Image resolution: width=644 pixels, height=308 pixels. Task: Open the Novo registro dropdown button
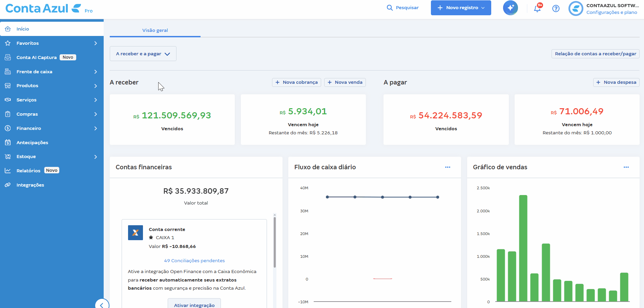click(x=461, y=8)
